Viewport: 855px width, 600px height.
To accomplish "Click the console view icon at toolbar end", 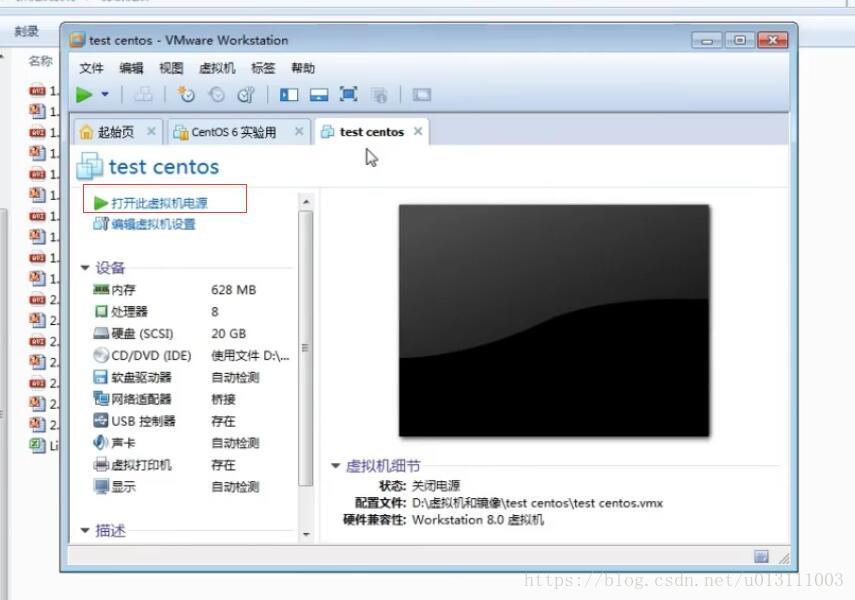I will tap(422, 95).
